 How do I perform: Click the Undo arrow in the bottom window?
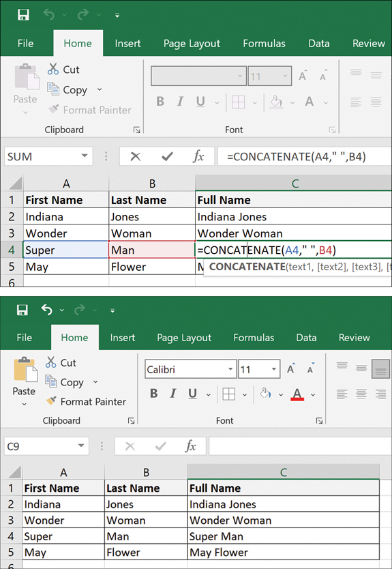46,310
